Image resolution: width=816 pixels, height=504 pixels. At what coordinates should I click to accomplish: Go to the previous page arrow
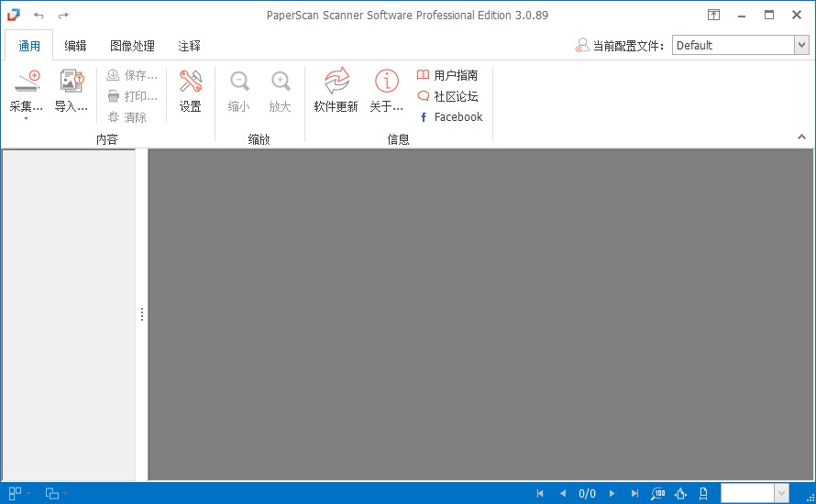563,493
